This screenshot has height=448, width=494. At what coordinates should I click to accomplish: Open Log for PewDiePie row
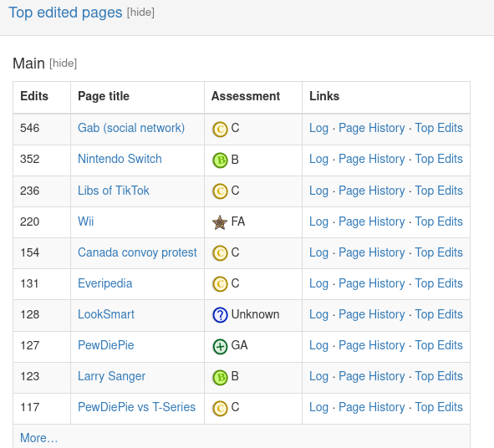(x=318, y=345)
